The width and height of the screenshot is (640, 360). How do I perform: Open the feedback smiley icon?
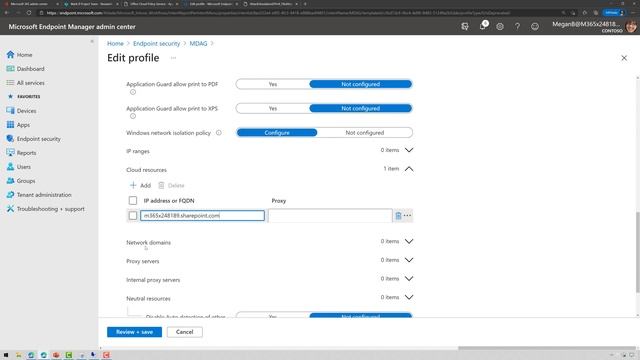[535, 27]
